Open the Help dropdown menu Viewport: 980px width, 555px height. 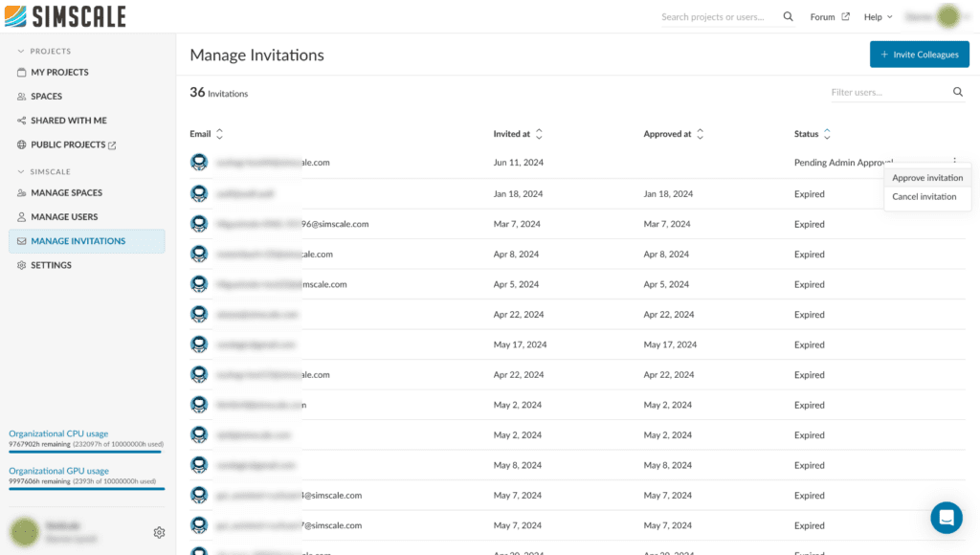(x=877, y=16)
